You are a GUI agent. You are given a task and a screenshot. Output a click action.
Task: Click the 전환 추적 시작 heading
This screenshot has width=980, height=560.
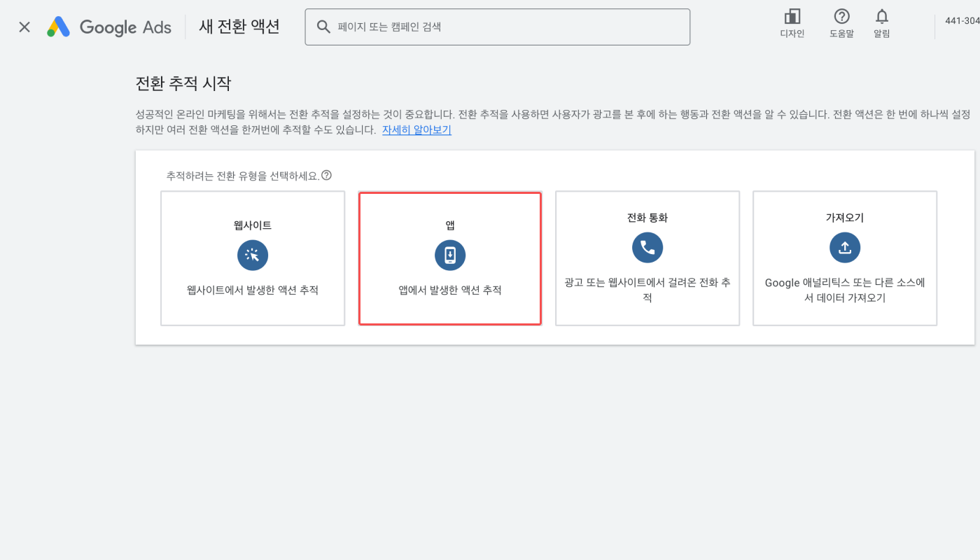[x=183, y=84]
